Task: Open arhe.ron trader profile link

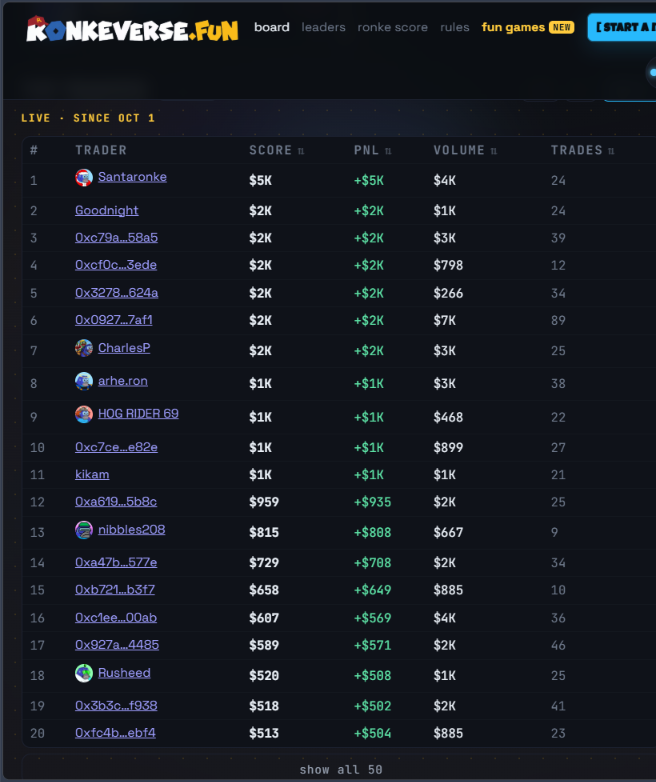Action: click(x=123, y=381)
